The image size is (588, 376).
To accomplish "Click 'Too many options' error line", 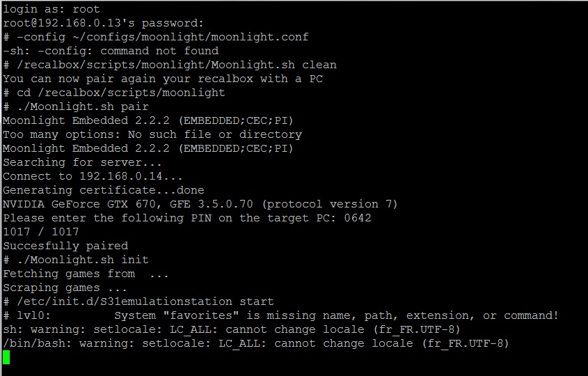I will point(152,134).
